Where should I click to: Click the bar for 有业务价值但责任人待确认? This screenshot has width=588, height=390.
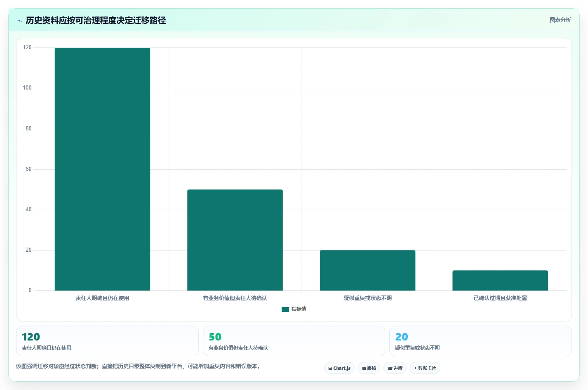(235, 240)
